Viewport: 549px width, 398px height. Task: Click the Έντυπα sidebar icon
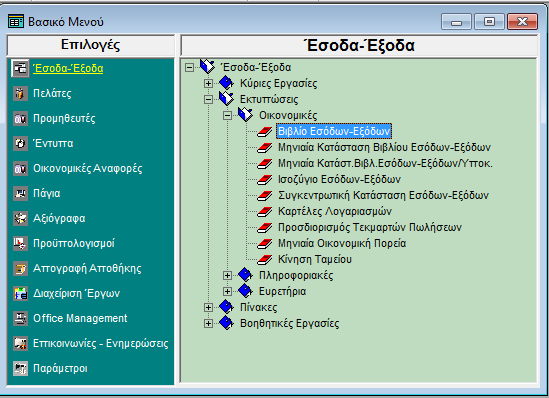point(20,144)
